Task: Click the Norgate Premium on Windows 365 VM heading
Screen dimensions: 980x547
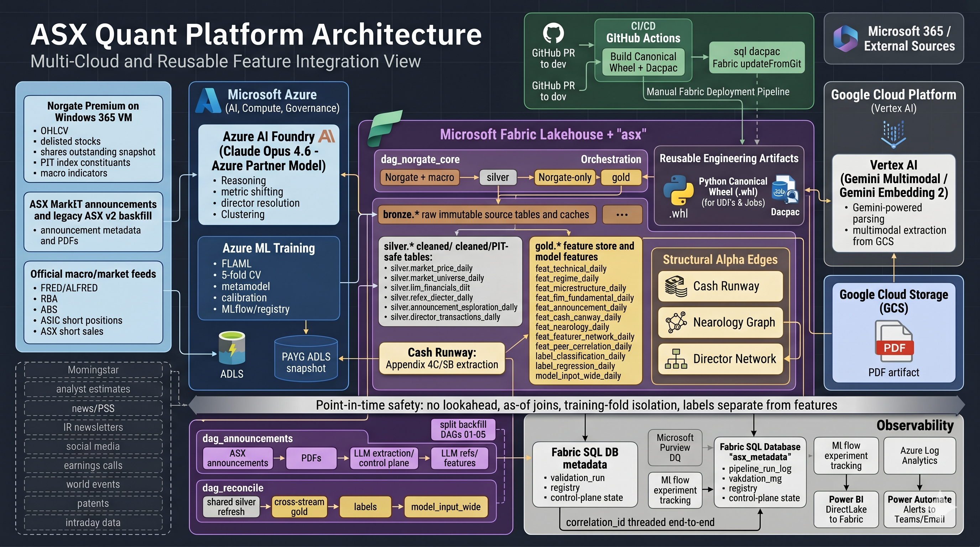Action: tap(93, 111)
